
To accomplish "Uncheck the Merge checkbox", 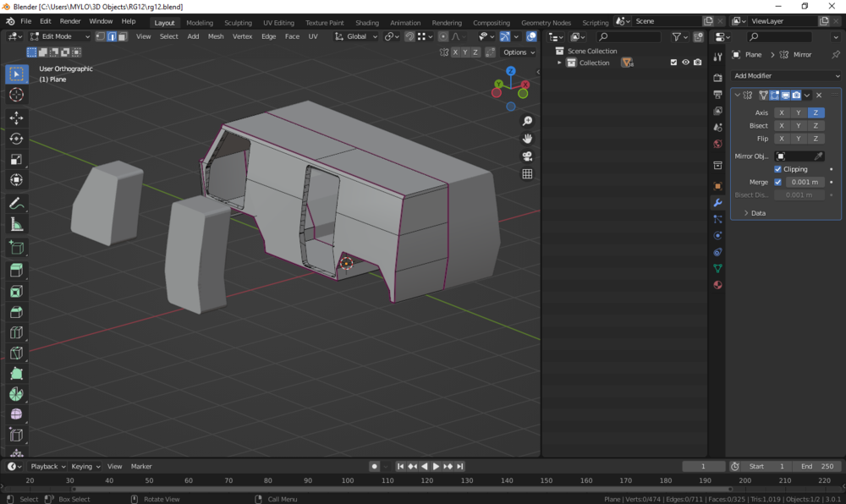I will (x=778, y=182).
